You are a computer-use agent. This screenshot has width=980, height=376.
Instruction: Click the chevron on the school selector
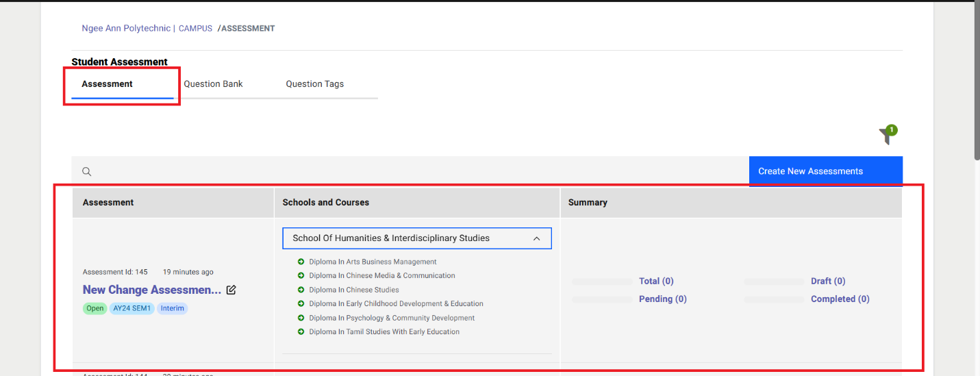536,238
